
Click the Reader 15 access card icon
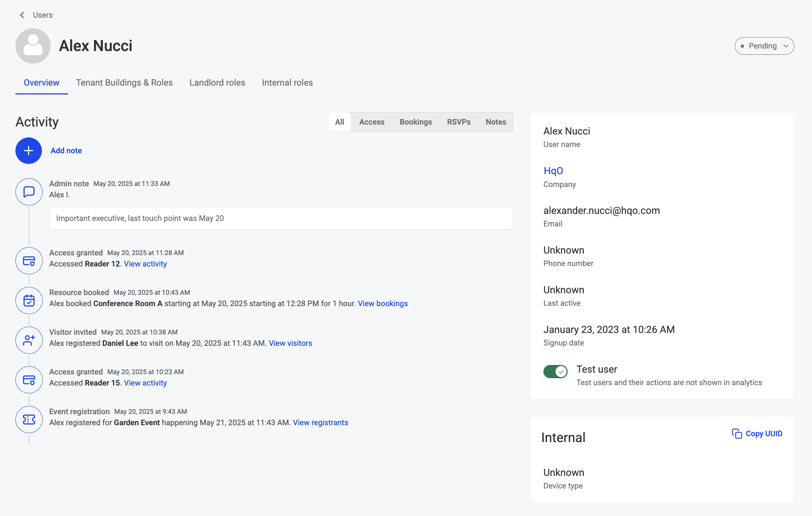(29, 380)
